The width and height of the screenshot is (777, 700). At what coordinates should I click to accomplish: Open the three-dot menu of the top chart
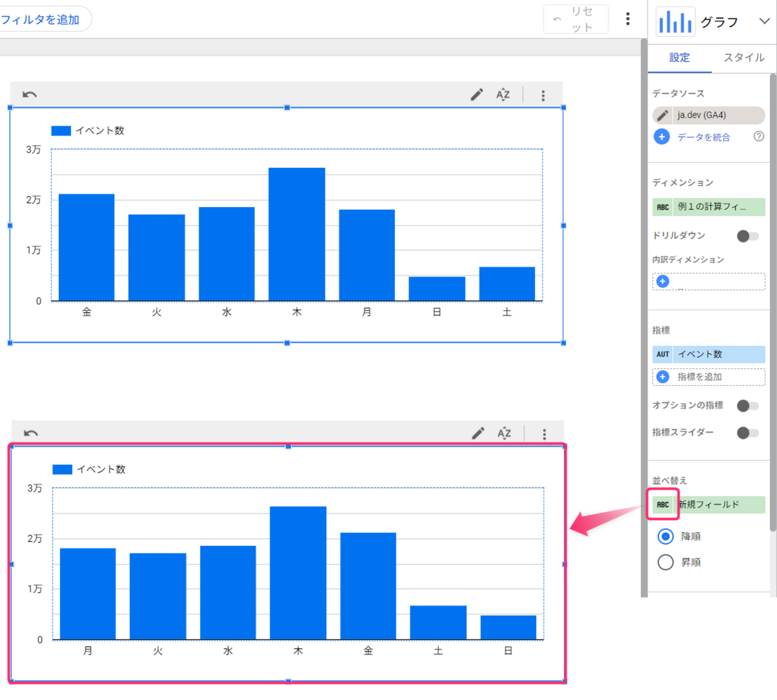pyautogui.click(x=543, y=95)
